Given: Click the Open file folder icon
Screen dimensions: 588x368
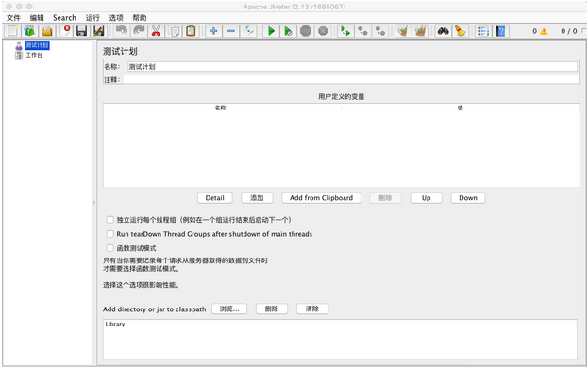Looking at the screenshot, I should (47, 31).
